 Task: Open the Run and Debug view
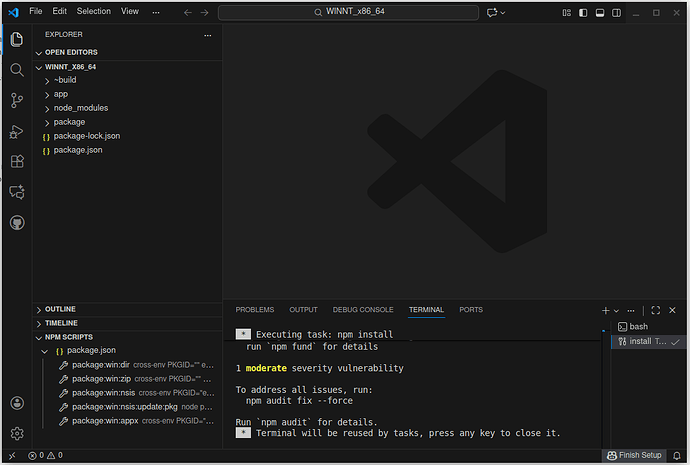point(17,131)
